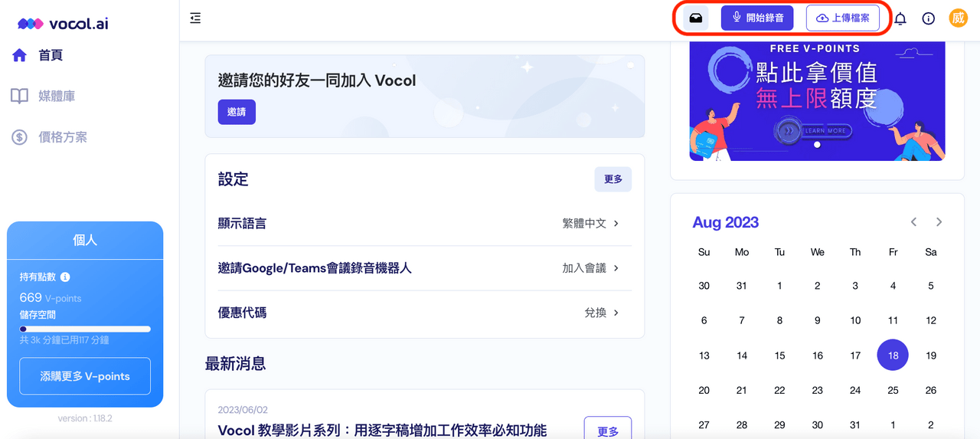The image size is (980, 439).
Task: Select date 22 in calendar
Action: click(779, 390)
